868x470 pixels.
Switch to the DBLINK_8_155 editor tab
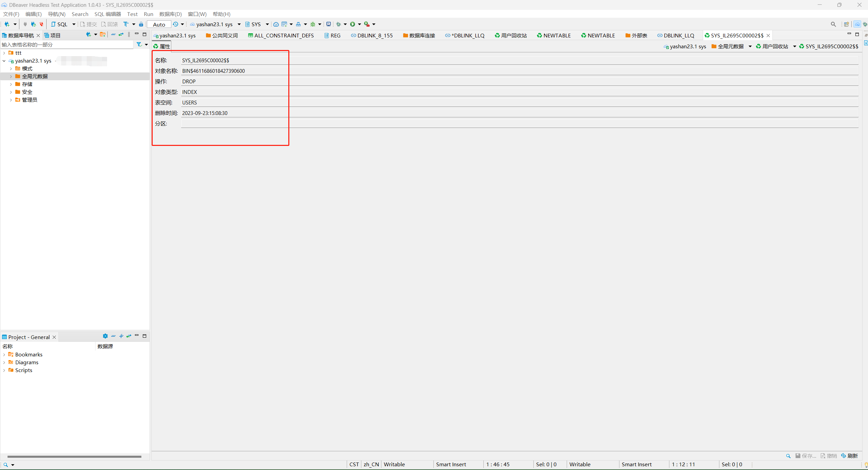pyautogui.click(x=372, y=35)
